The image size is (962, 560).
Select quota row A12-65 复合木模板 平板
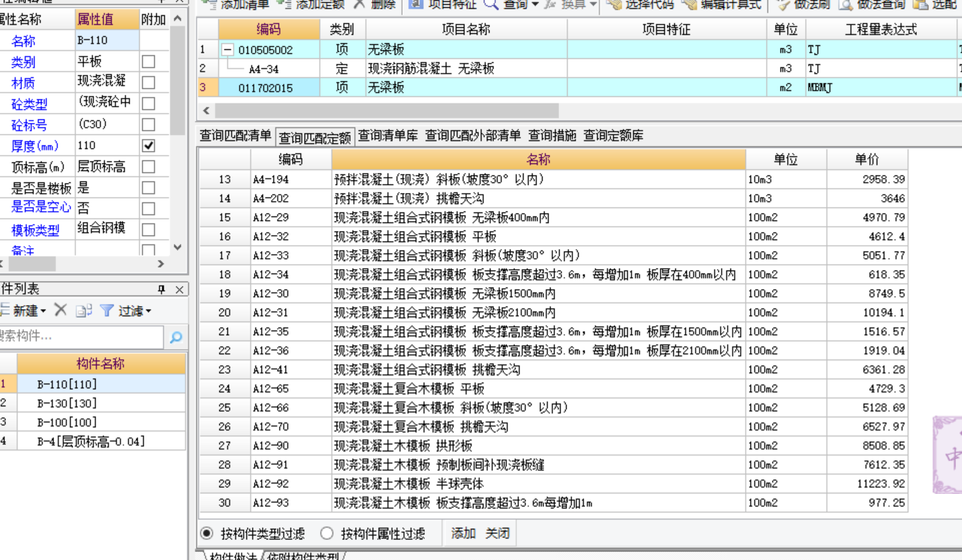[x=553, y=388]
